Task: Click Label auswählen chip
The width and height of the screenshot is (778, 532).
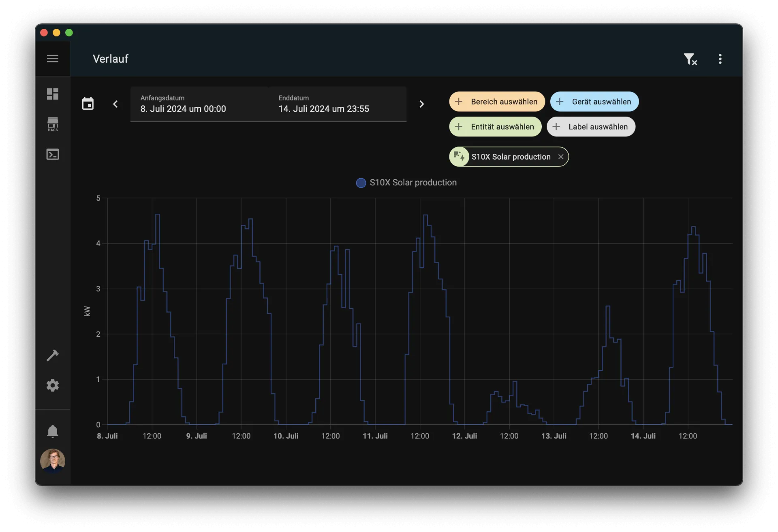Action: click(x=591, y=127)
